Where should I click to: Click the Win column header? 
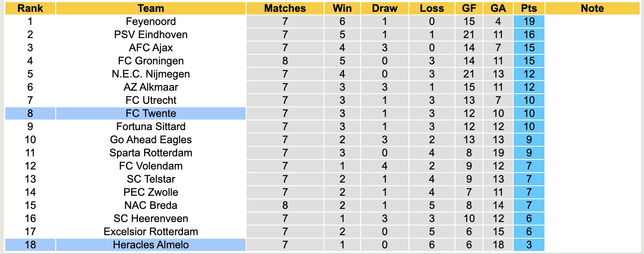[x=342, y=8]
